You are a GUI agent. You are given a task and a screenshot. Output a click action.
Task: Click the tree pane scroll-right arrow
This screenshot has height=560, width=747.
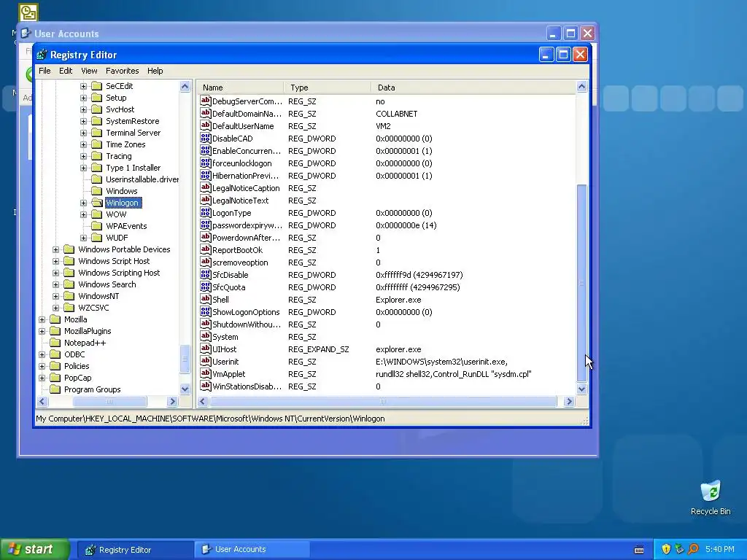click(x=172, y=402)
